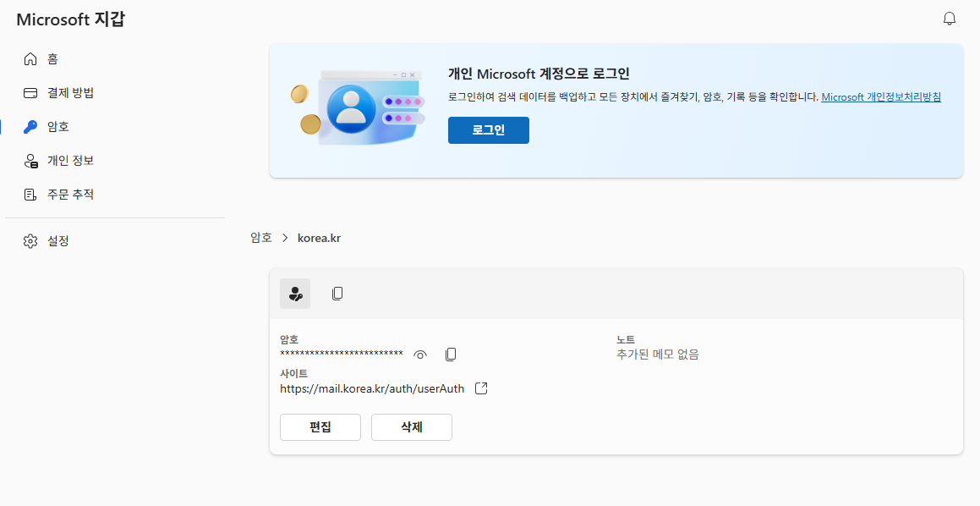Click the korea.kr breadcrumb text
980x506 pixels.
tap(319, 238)
